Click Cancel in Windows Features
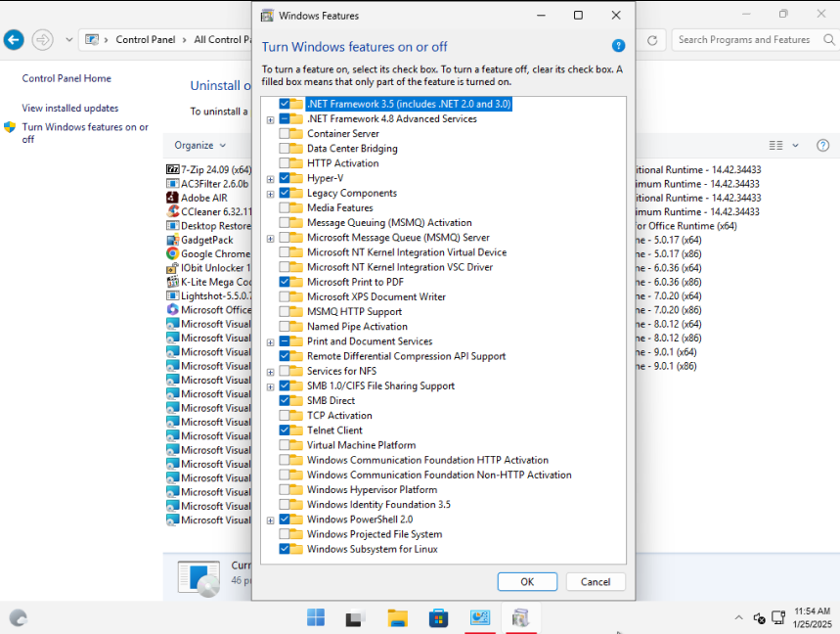 [596, 581]
